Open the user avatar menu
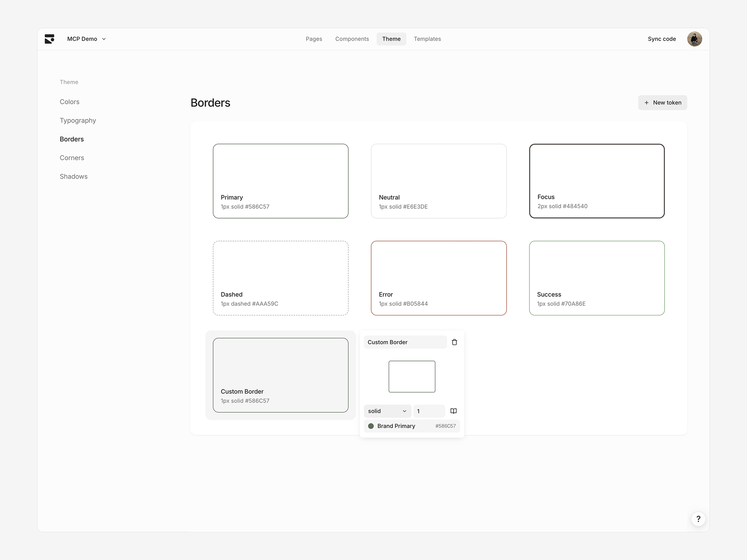 point(694,39)
